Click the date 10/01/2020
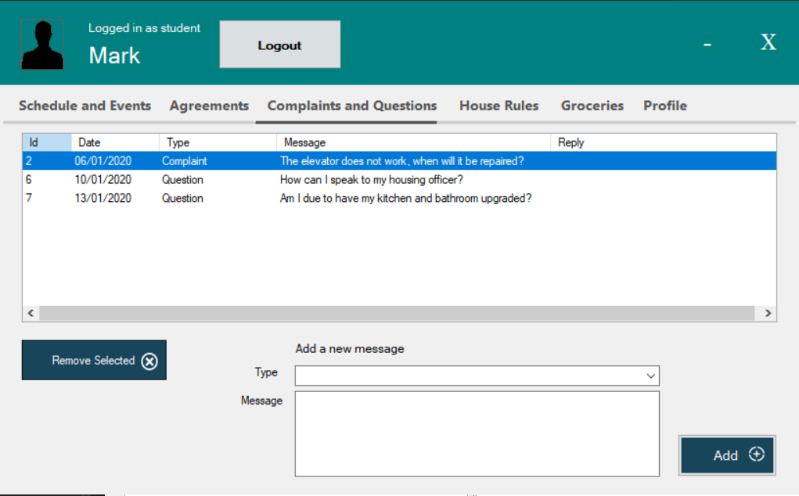The width and height of the screenshot is (799, 496). pos(103,180)
